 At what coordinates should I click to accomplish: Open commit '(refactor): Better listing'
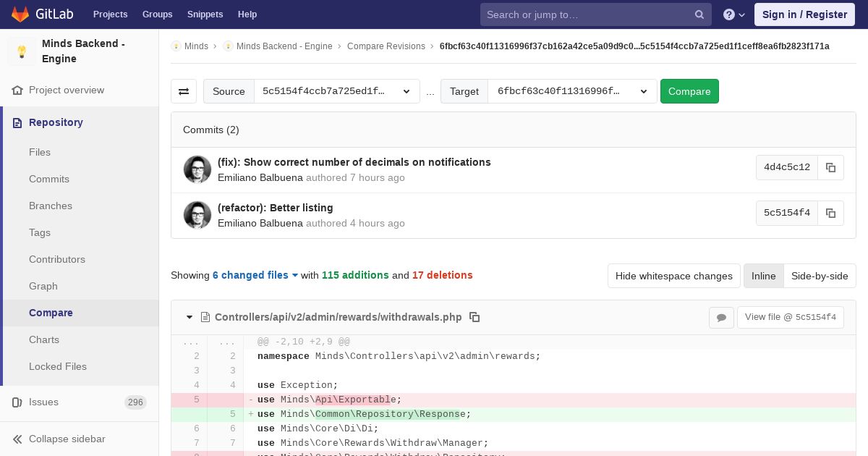coord(276,208)
